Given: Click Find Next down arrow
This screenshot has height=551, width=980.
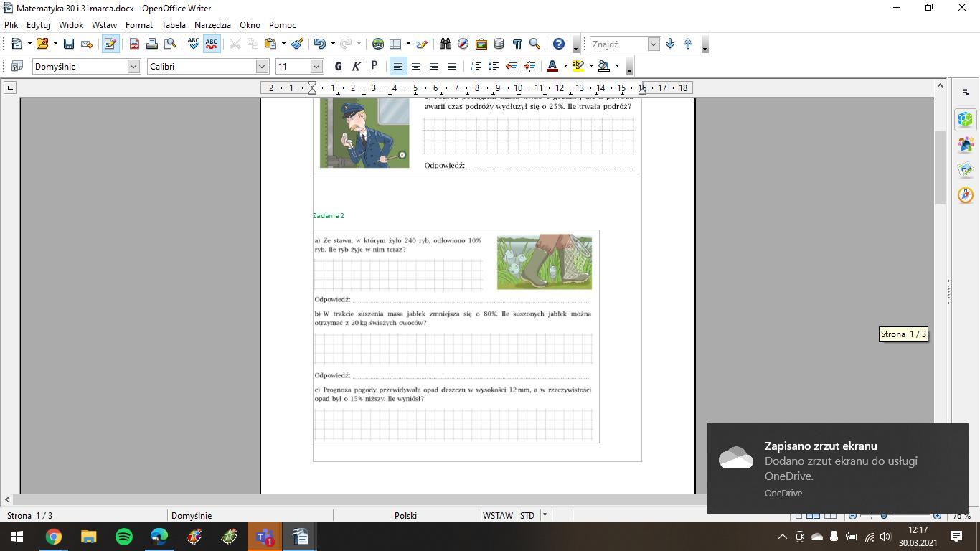Looking at the screenshot, I should click(x=670, y=44).
